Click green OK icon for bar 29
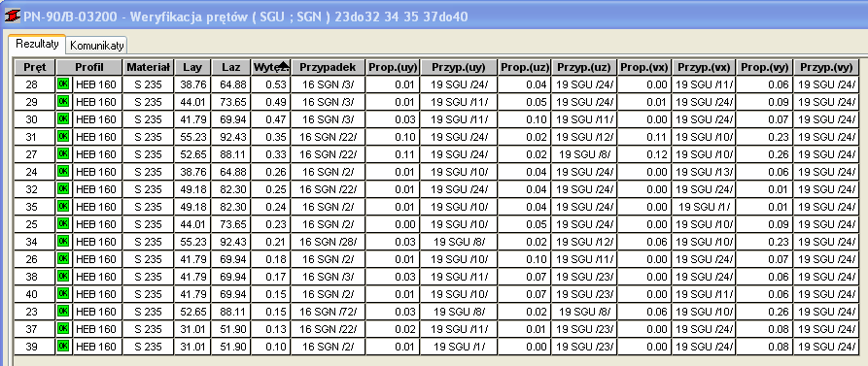This screenshot has height=366, width=868. pyautogui.click(x=63, y=102)
